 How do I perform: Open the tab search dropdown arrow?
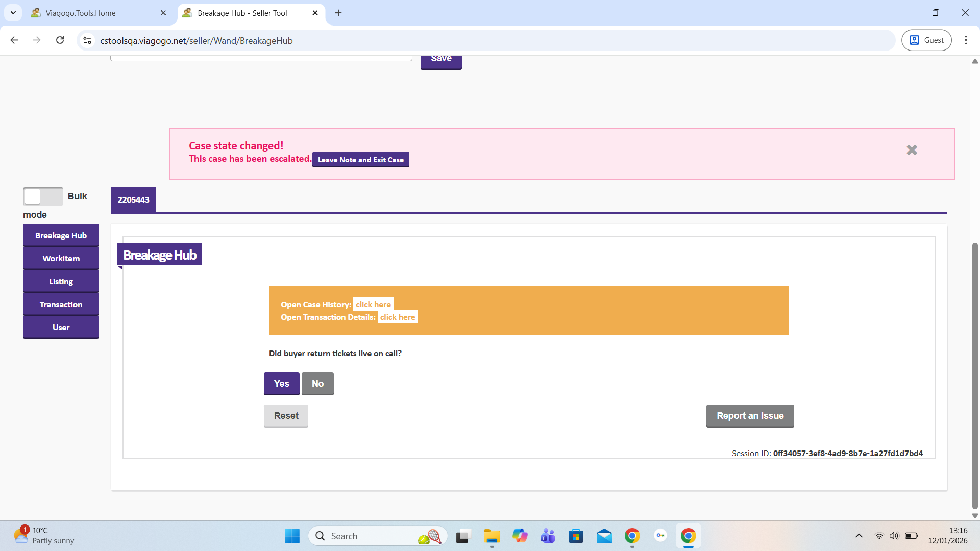[13, 13]
